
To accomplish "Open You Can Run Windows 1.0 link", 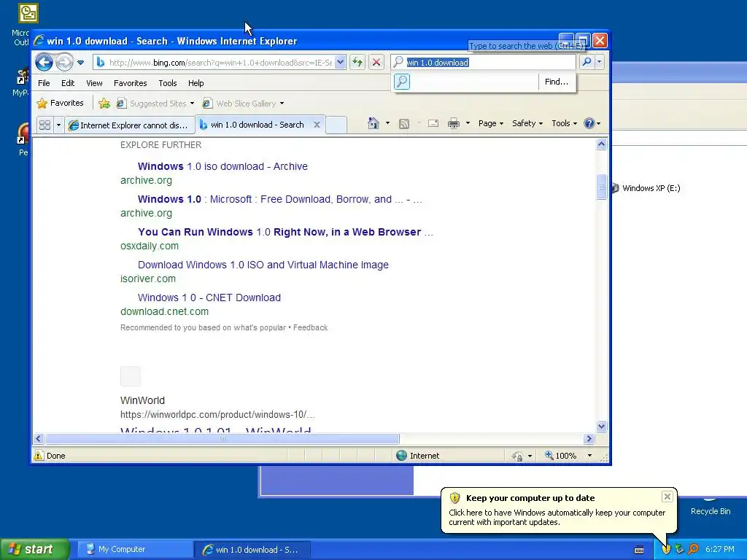I will point(285,232).
